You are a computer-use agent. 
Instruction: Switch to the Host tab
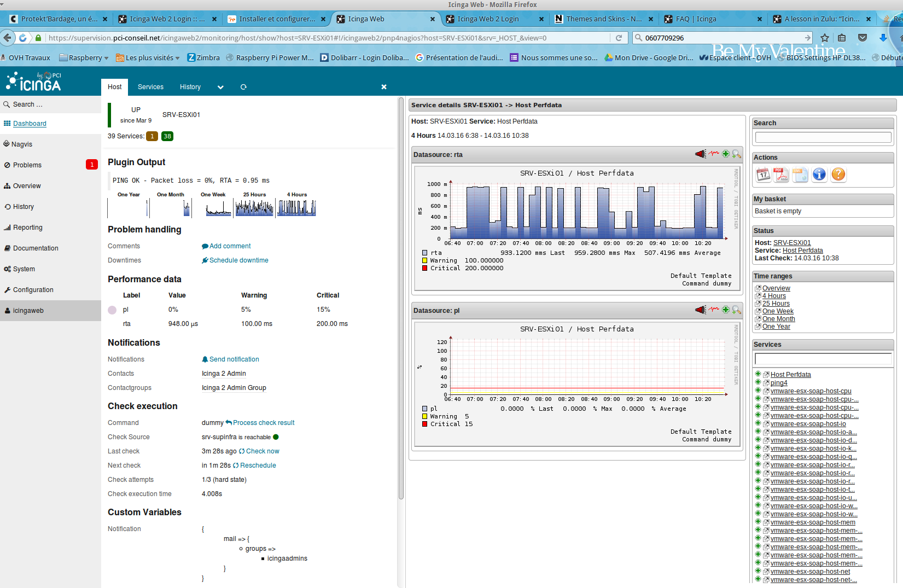114,87
